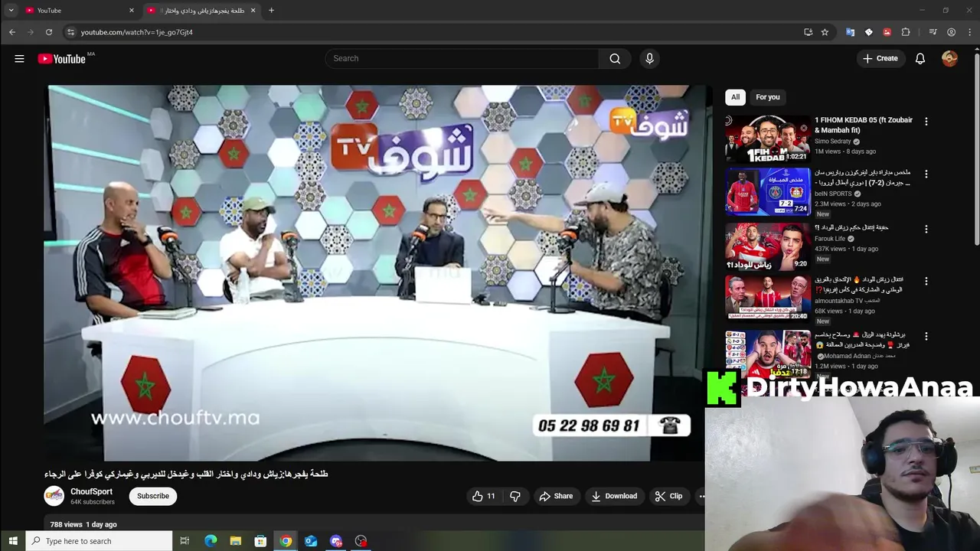Viewport: 980px width, 551px height.
Task: Click the Share button
Action: (x=555, y=496)
